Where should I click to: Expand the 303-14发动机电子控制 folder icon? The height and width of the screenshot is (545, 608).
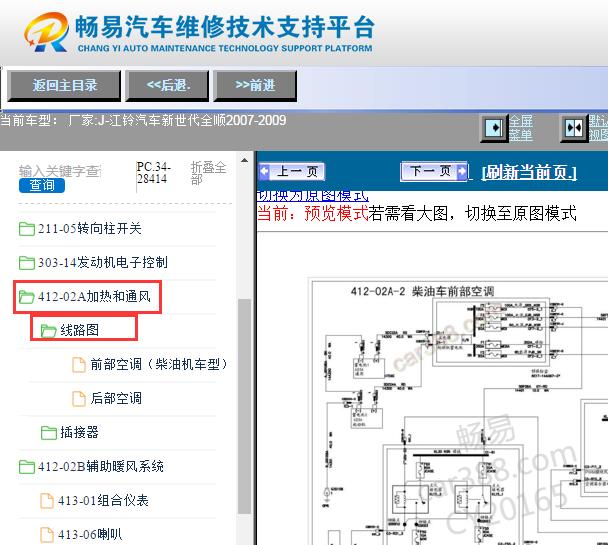(27, 263)
